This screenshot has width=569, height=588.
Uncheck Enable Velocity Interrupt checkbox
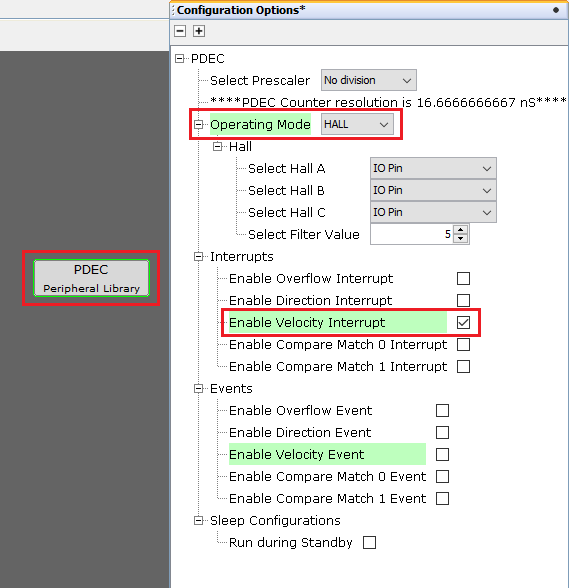pyautogui.click(x=463, y=322)
